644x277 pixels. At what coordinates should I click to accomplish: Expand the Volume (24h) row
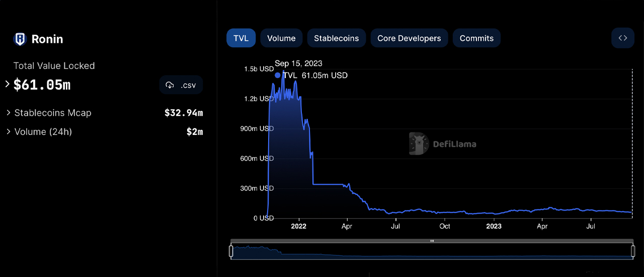pos(9,132)
